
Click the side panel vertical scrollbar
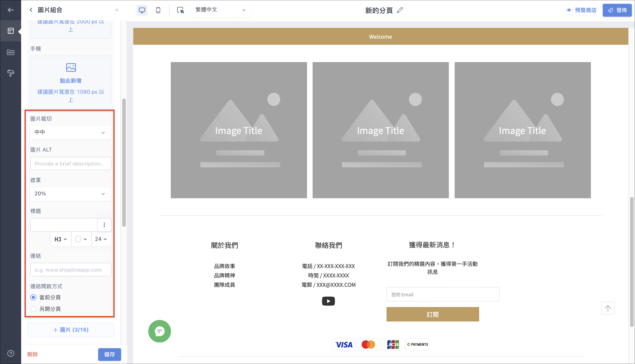point(124,163)
